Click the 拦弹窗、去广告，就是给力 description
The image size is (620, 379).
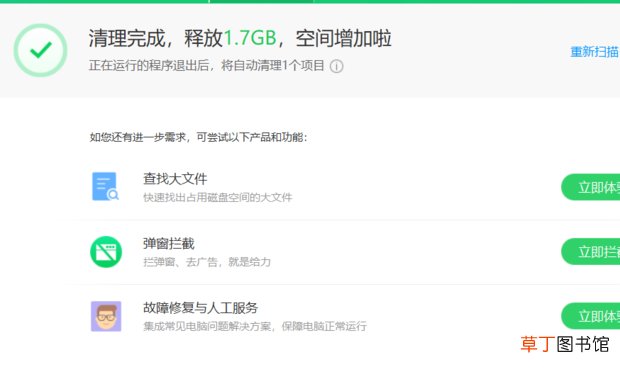pyautogui.click(x=207, y=262)
